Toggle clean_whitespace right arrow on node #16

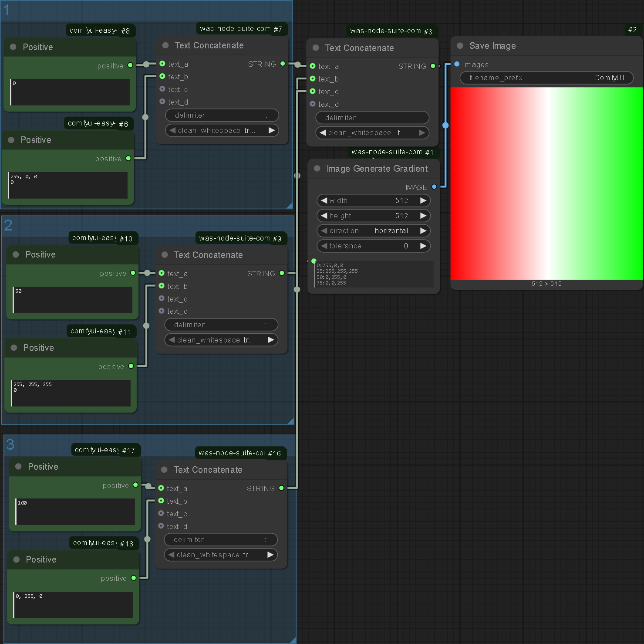[270, 555]
